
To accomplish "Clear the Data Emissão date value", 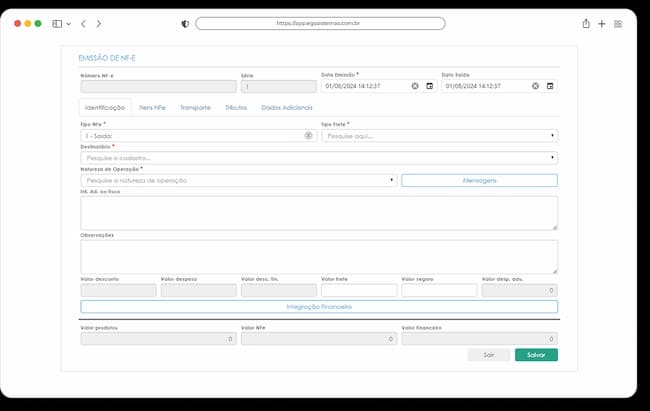I will pos(415,86).
